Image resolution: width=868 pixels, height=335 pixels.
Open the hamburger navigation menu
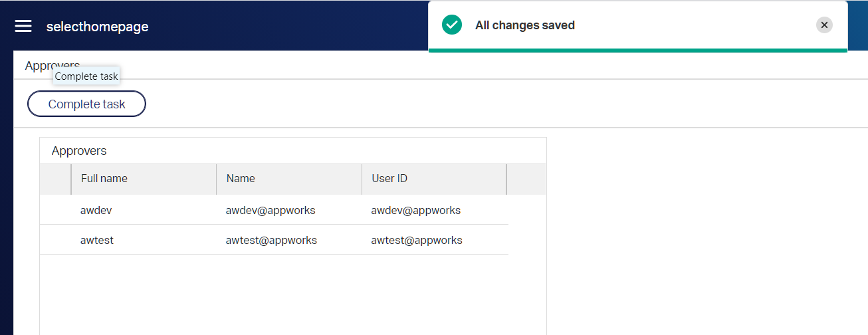coord(23,26)
